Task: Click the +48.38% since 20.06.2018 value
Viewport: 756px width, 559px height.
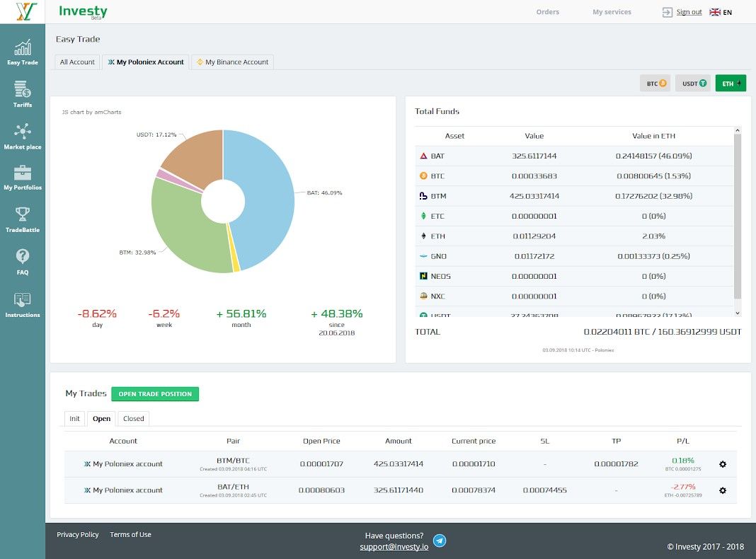Action: 336,313
